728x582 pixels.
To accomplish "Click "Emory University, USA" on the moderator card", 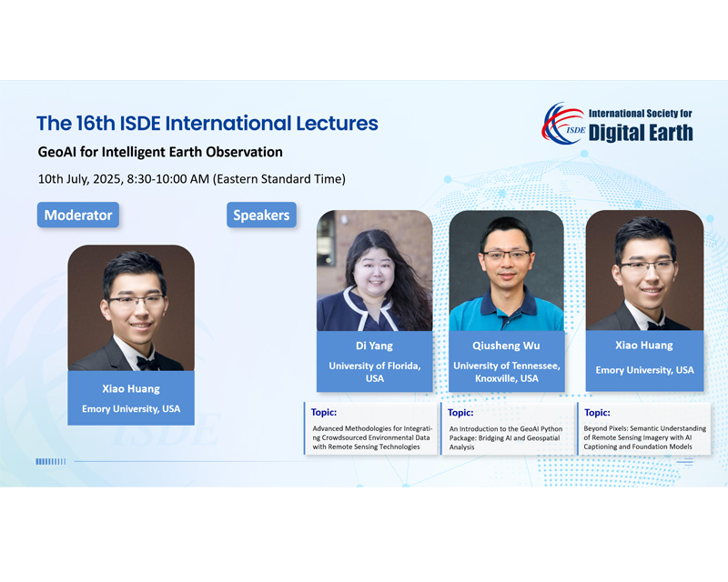I will [x=131, y=409].
